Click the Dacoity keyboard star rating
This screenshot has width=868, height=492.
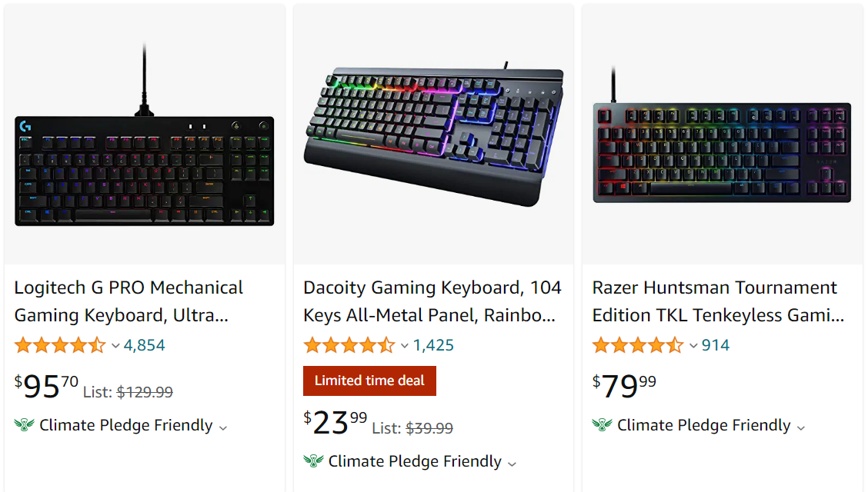[x=349, y=345]
